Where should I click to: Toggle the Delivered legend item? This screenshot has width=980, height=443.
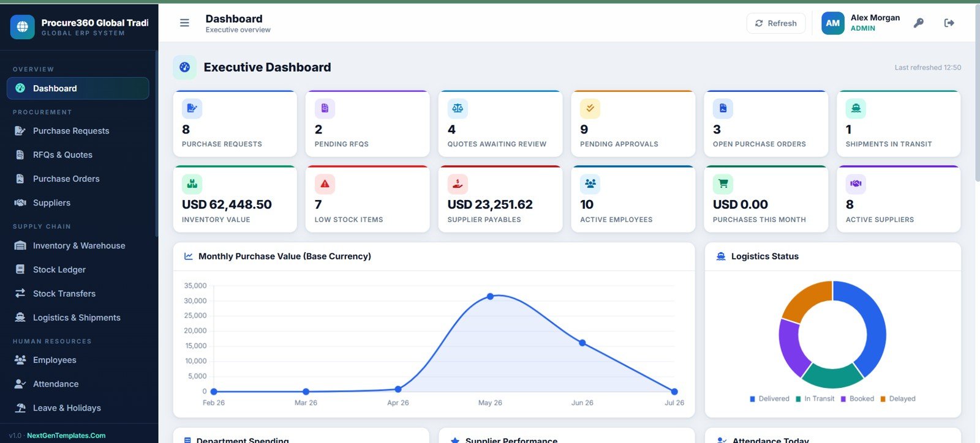769,399
